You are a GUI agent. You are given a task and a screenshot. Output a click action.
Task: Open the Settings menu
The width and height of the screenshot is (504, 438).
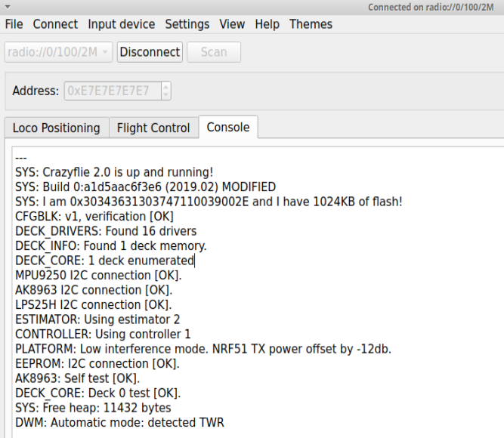pyautogui.click(x=189, y=24)
